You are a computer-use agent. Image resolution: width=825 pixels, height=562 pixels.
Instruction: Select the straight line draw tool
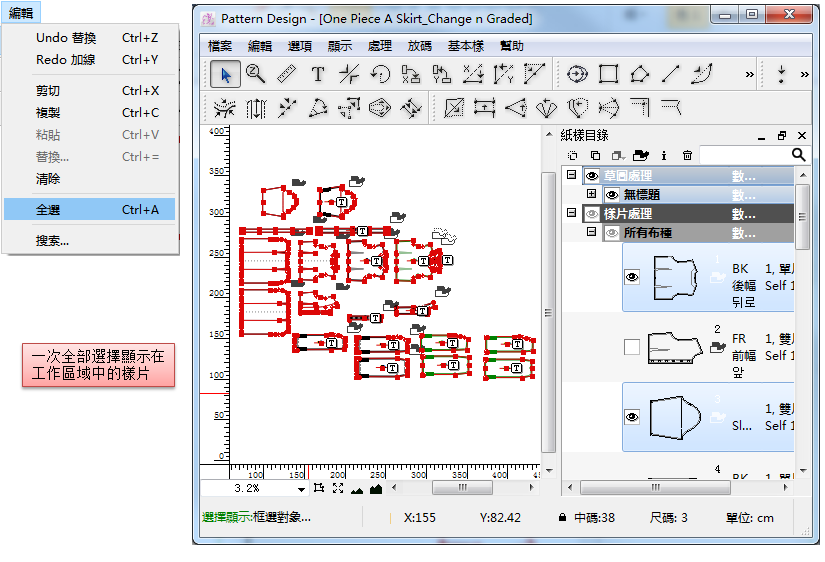pyautogui.click(x=670, y=74)
